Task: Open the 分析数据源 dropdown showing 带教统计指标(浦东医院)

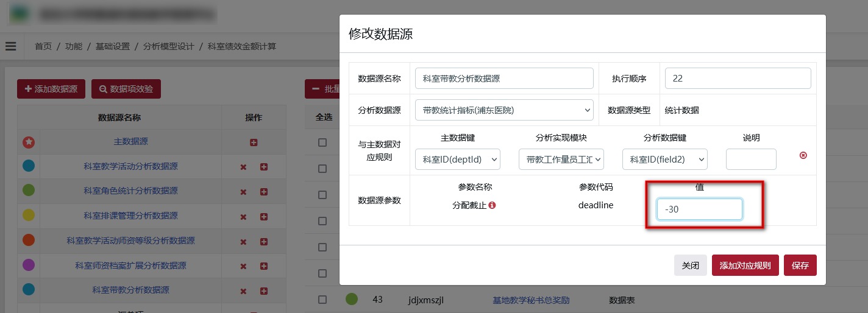Action: coord(504,110)
